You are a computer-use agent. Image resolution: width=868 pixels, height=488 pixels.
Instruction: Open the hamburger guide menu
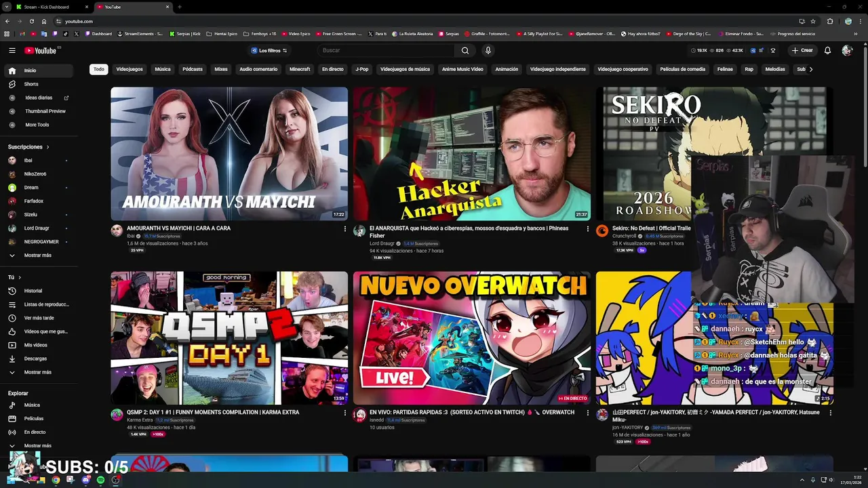point(12,50)
